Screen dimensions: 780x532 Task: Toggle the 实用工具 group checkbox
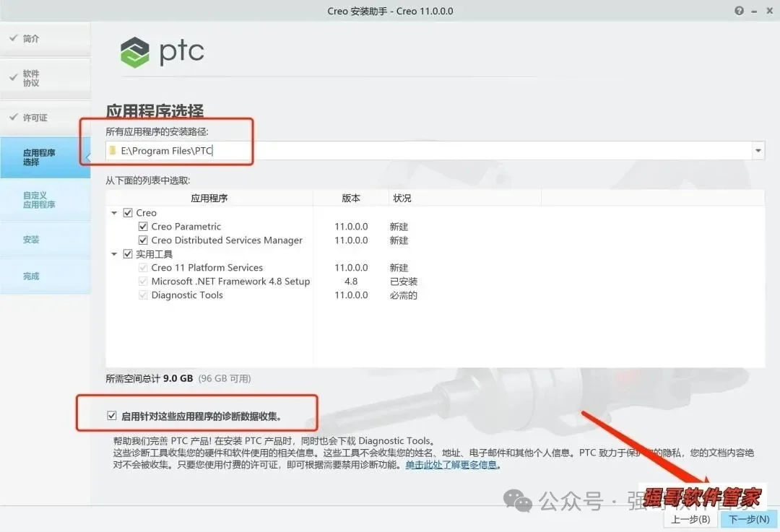coord(128,254)
